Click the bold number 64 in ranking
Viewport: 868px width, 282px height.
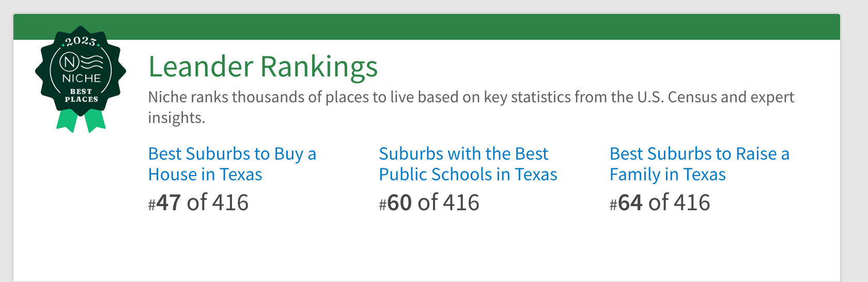click(630, 202)
